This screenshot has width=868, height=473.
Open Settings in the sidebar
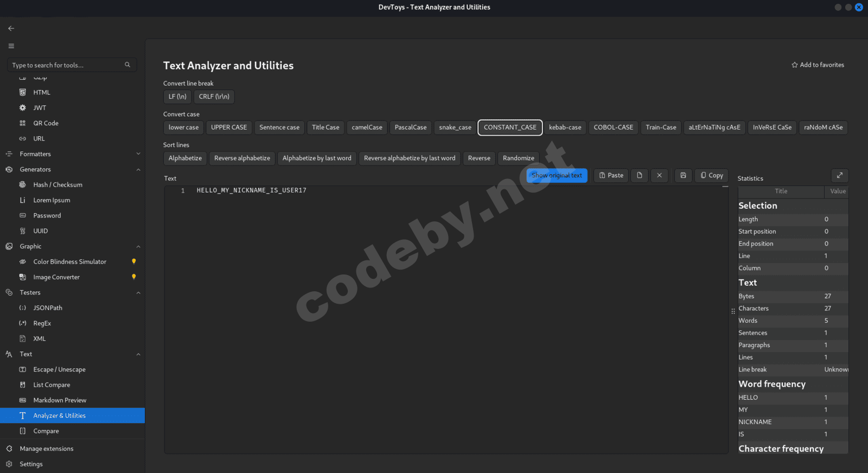pyautogui.click(x=73, y=464)
